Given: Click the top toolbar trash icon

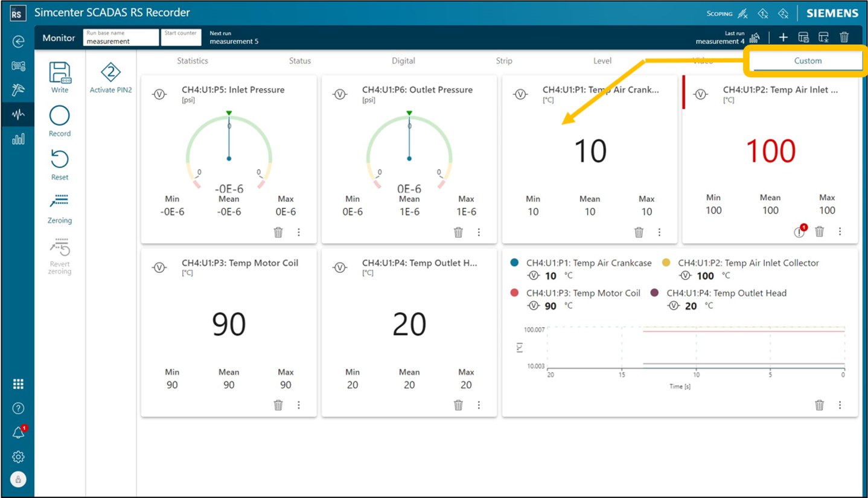Looking at the screenshot, I should point(844,37).
